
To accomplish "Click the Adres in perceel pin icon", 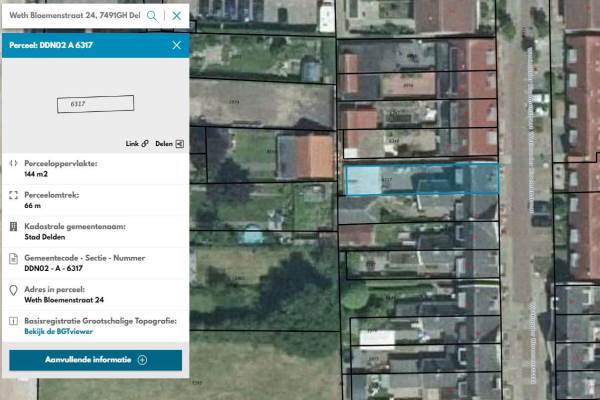I will coord(13,291).
